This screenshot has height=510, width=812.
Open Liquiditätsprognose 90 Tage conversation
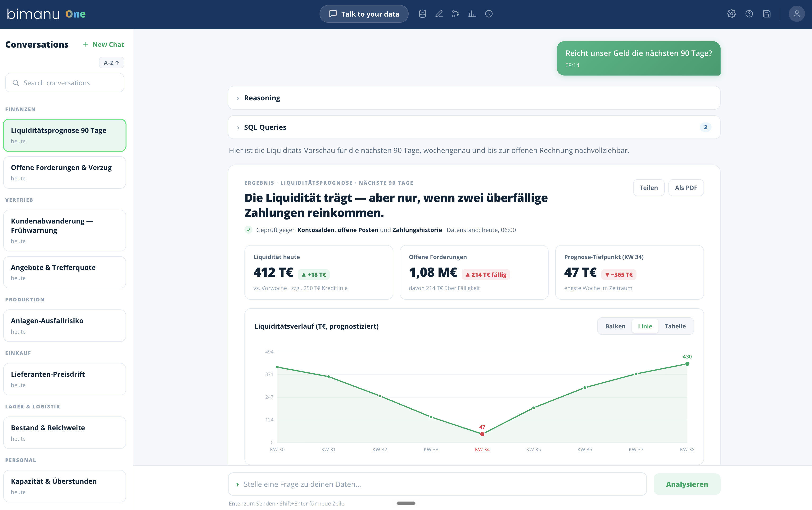point(64,135)
